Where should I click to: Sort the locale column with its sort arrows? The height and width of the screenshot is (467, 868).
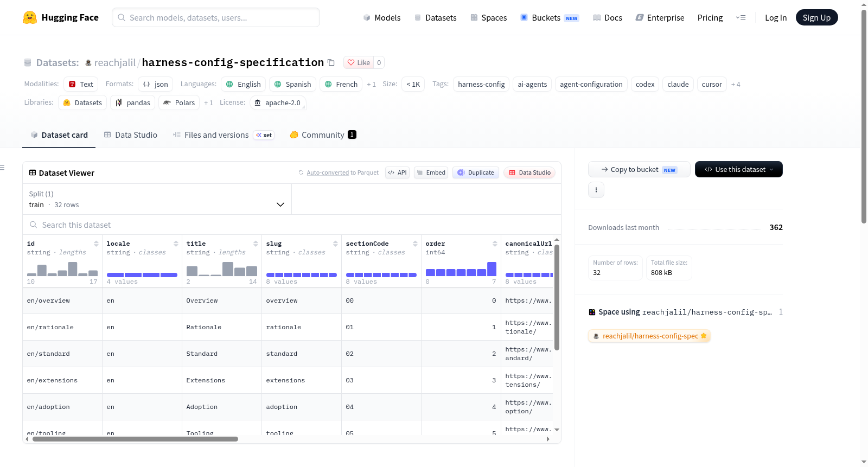tap(176, 244)
